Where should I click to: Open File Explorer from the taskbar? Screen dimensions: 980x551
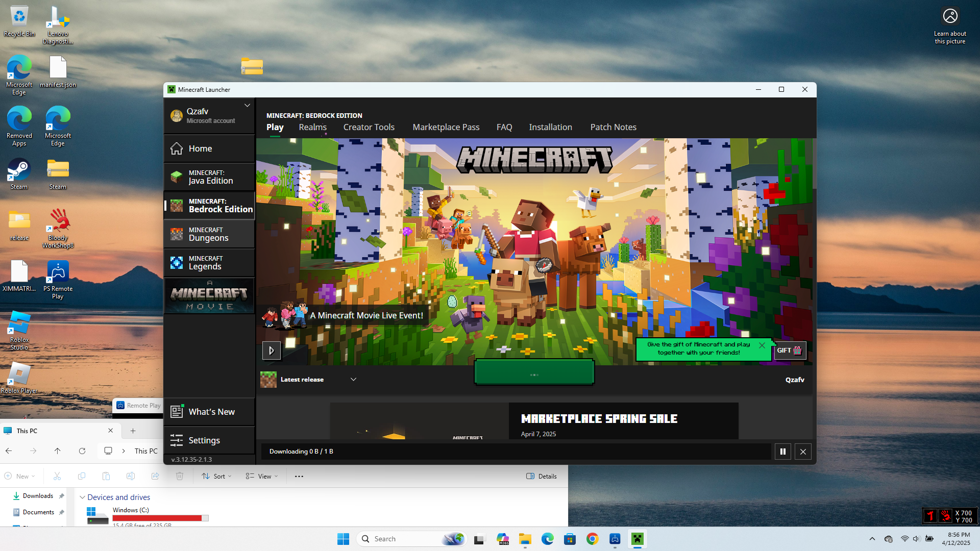(525, 539)
